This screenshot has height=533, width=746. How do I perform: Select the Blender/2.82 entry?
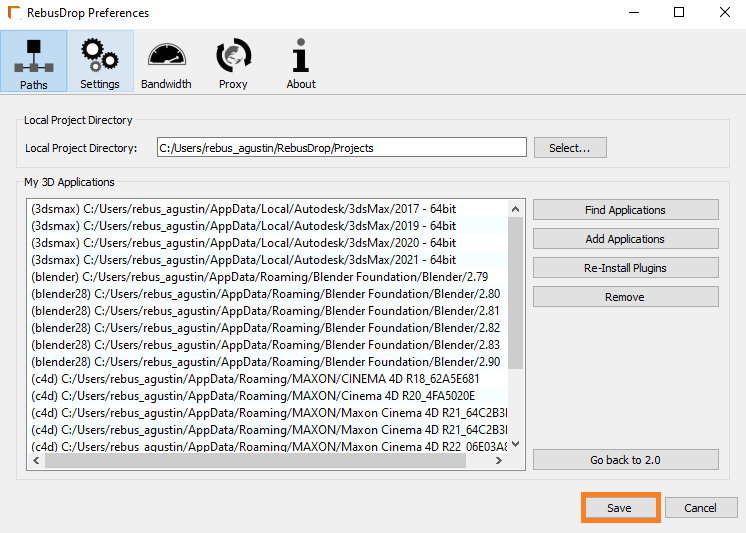click(267, 328)
